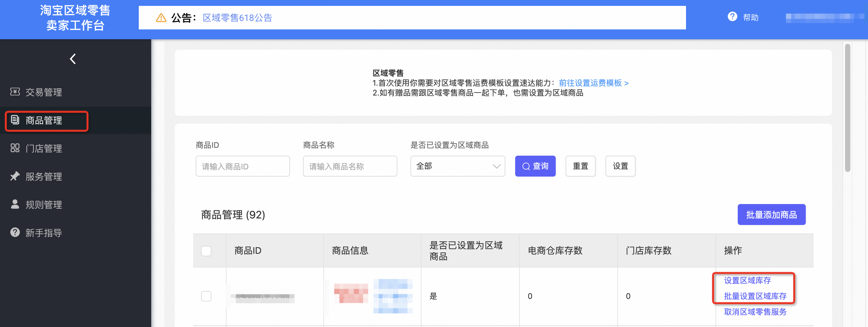
Task: Click the 重置 button
Action: tap(580, 166)
